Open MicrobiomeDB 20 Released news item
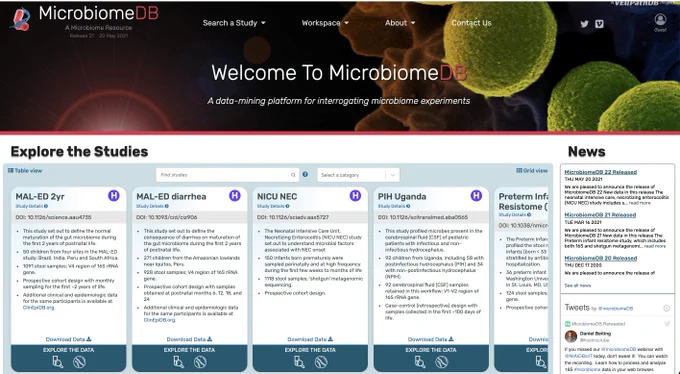The image size is (680, 374). point(601,258)
